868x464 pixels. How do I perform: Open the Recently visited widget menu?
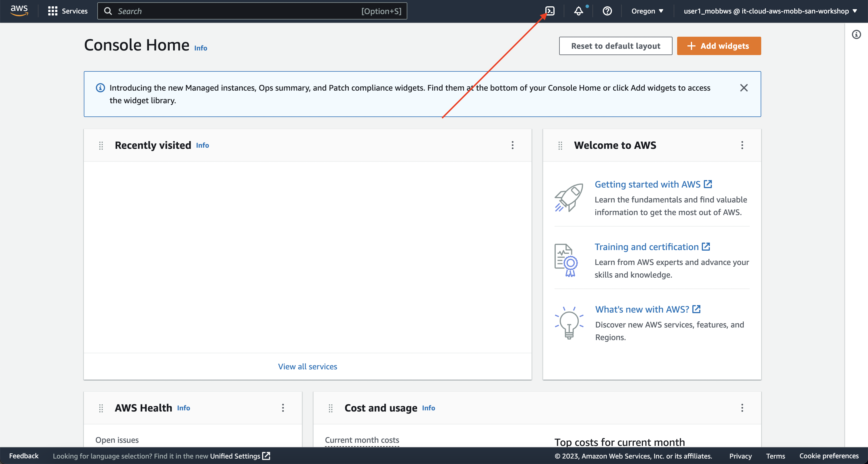(513, 145)
